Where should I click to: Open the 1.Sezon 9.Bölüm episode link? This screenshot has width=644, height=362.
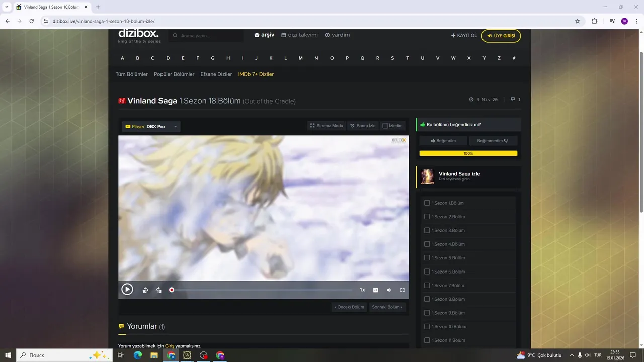448,313
